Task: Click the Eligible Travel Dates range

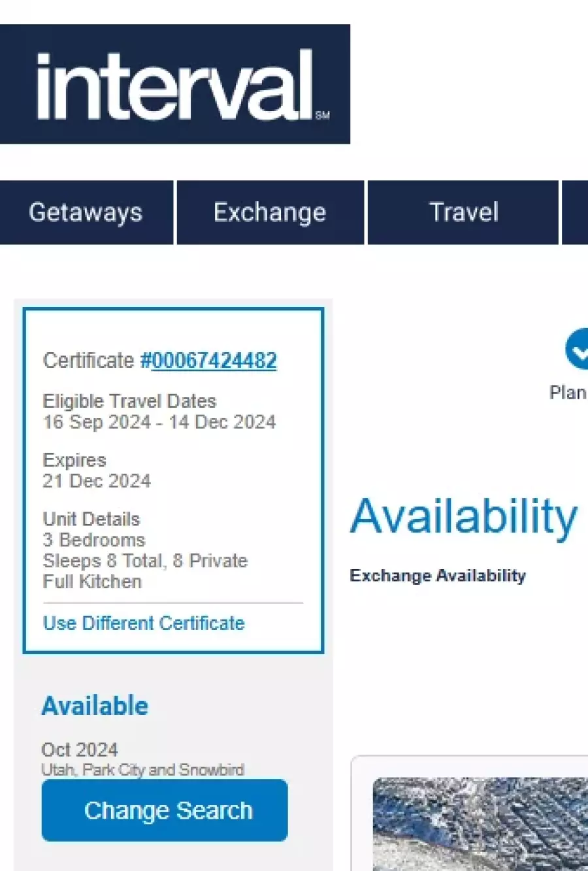Action: (159, 422)
